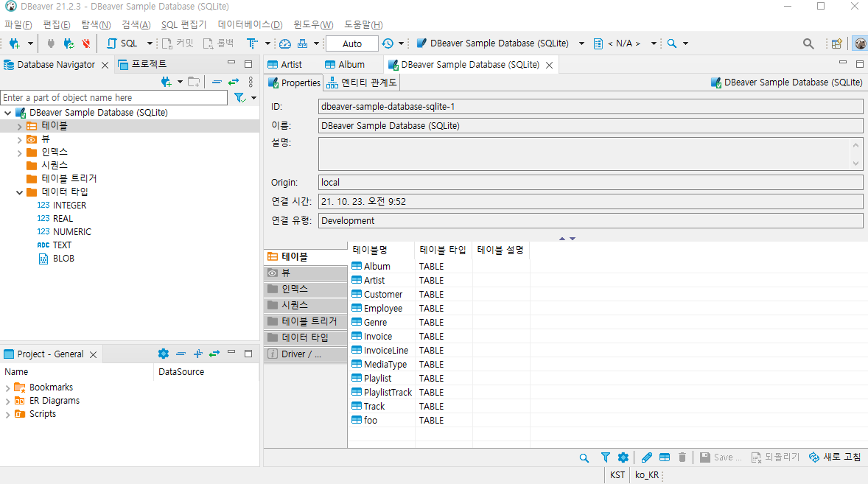Expand the 테이블 node in navigator tree

pos(19,126)
